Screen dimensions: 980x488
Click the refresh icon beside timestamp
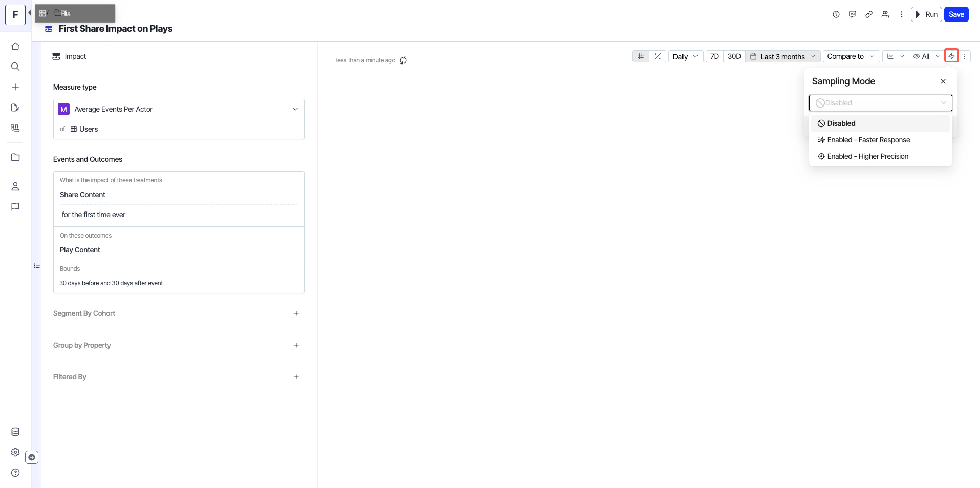tap(403, 60)
